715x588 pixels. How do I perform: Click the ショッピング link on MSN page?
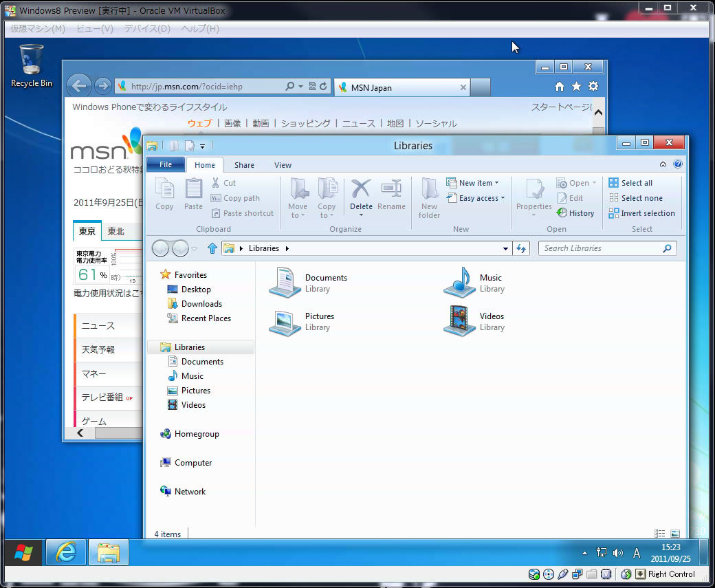[305, 123]
